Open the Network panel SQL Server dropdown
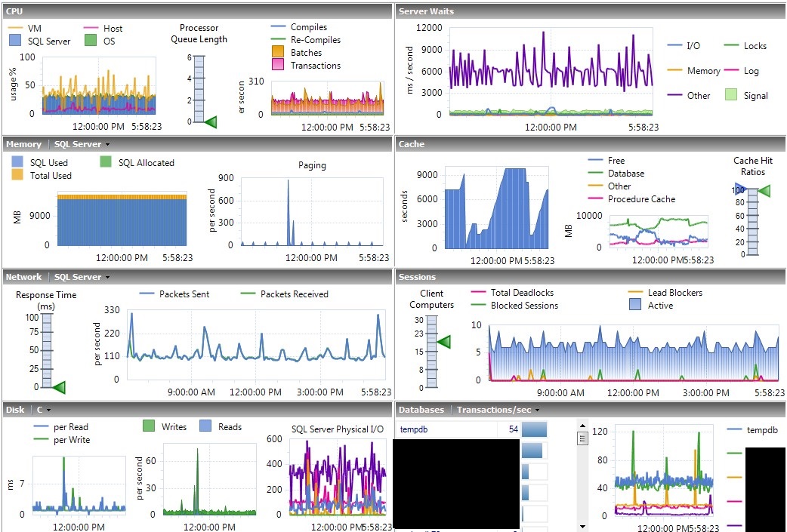Viewport: 787px width, 532px height. tap(82, 277)
